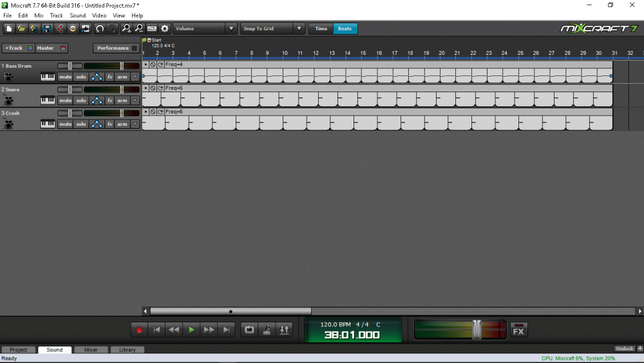
Task: Open master FX button near the output meter
Action: coord(518,330)
